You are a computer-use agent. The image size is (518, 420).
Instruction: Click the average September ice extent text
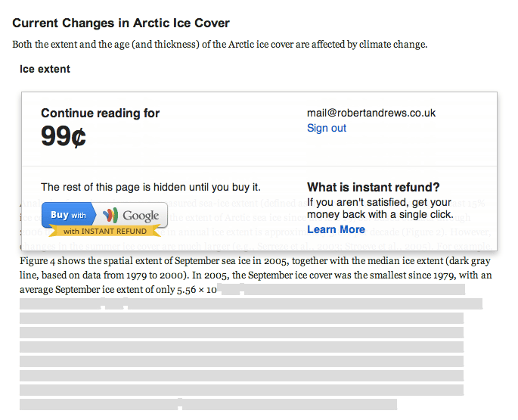pos(118,290)
